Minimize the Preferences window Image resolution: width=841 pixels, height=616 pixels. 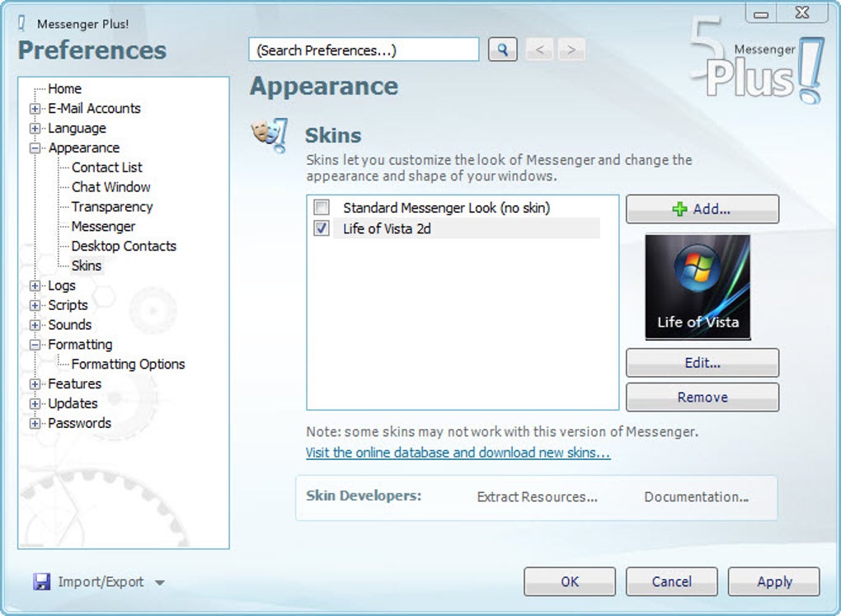[760, 13]
